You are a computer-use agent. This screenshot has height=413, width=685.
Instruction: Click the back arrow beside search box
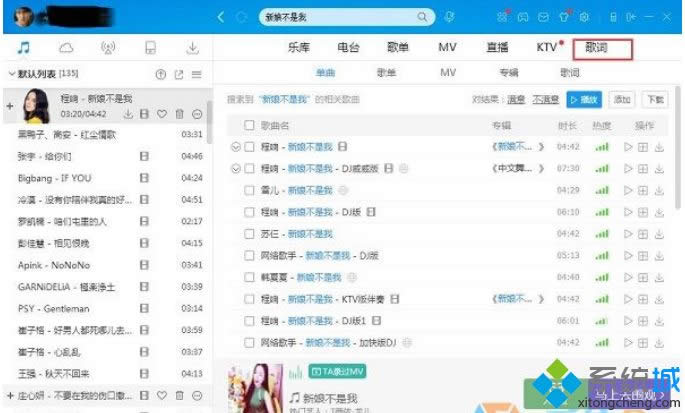click(x=221, y=17)
